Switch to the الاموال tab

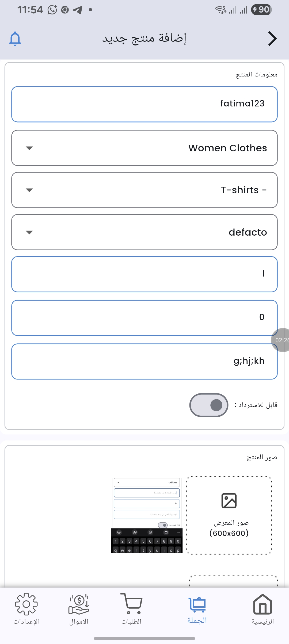79,621
